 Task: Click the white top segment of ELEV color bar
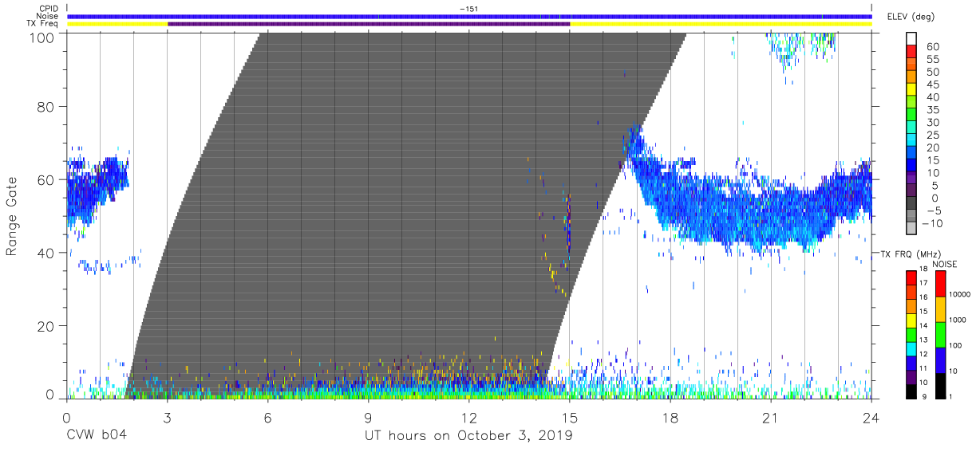(x=911, y=37)
